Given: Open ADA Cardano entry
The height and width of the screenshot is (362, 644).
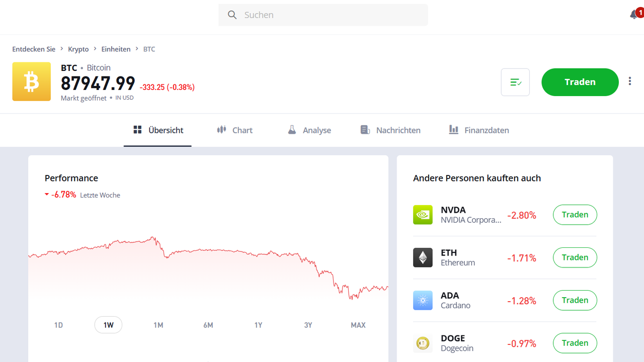Looking at the screenshot, I should click(x=455, y=300).
